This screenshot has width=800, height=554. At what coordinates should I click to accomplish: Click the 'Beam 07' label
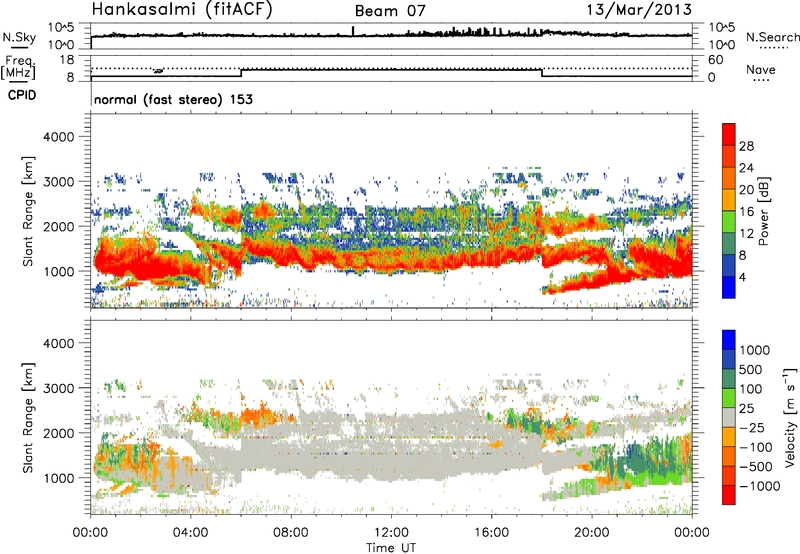tap(390, 11)
